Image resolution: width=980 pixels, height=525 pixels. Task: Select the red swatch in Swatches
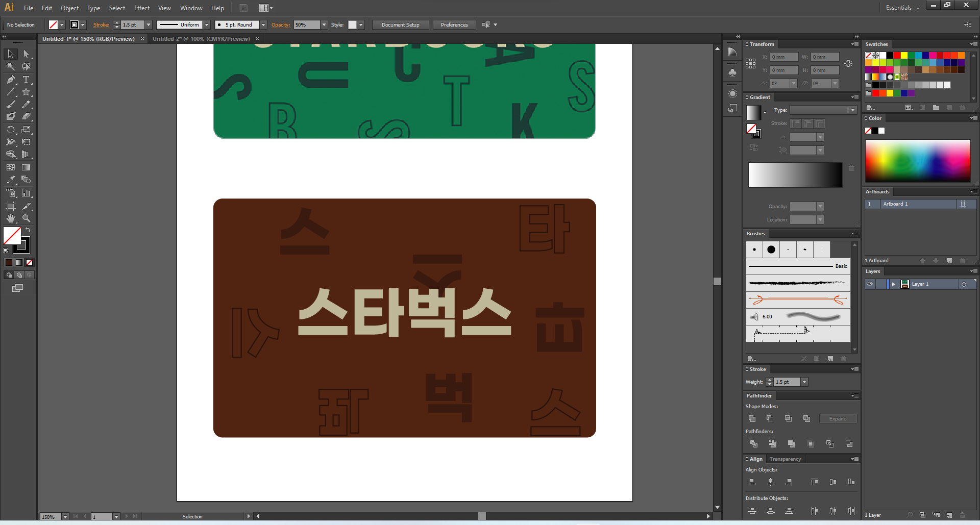coord(897,55)
